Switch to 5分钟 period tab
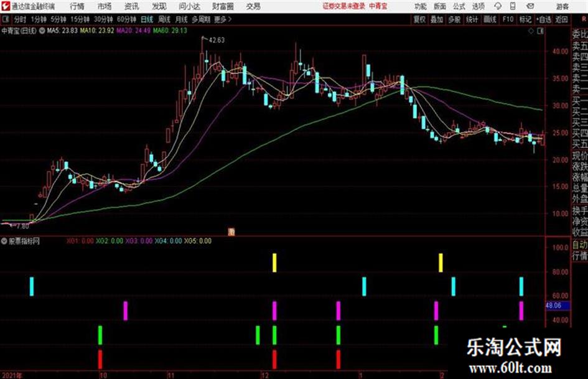 tap(58, 19)
